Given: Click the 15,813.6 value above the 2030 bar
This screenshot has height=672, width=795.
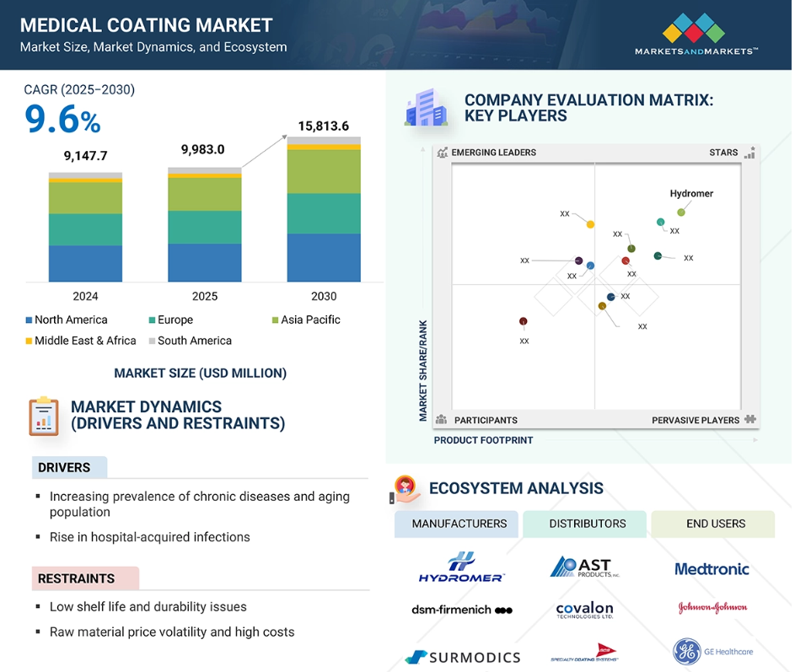Looking at the screenshot, I should [324, 126].
